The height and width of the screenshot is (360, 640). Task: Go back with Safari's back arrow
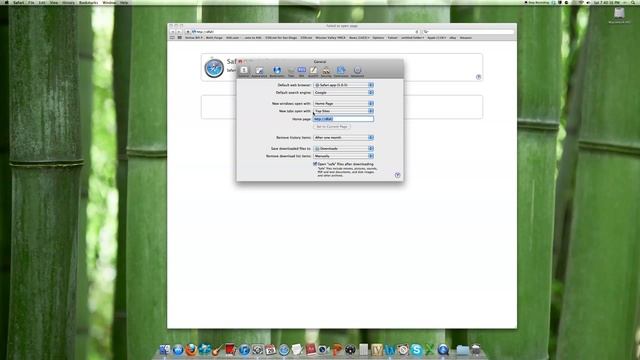pyautogui.click(x=173, y=31)
